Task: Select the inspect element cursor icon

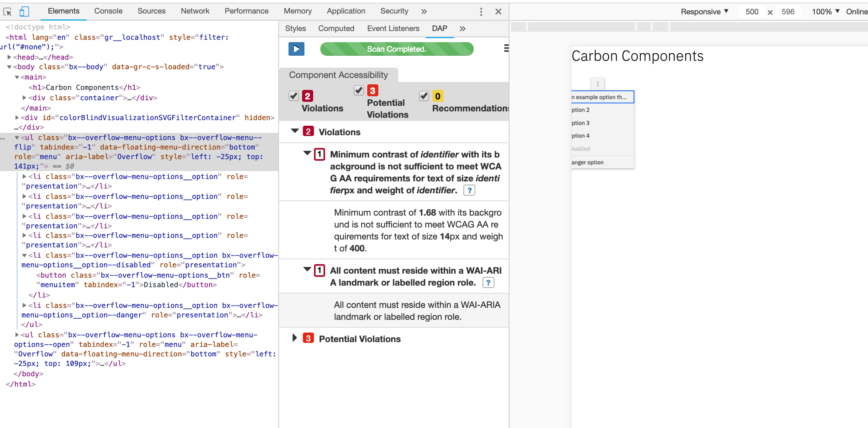Action: [x=8, y=12]
